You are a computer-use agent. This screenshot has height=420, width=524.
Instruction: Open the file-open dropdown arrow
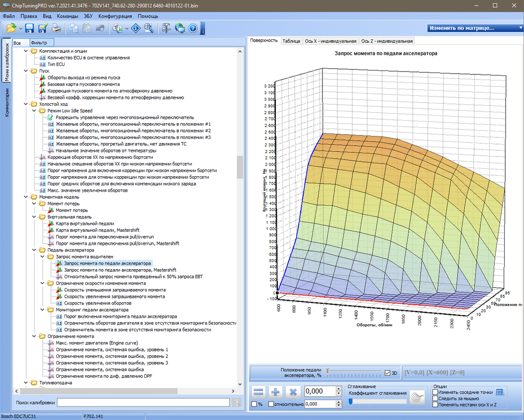pos(20,29)
